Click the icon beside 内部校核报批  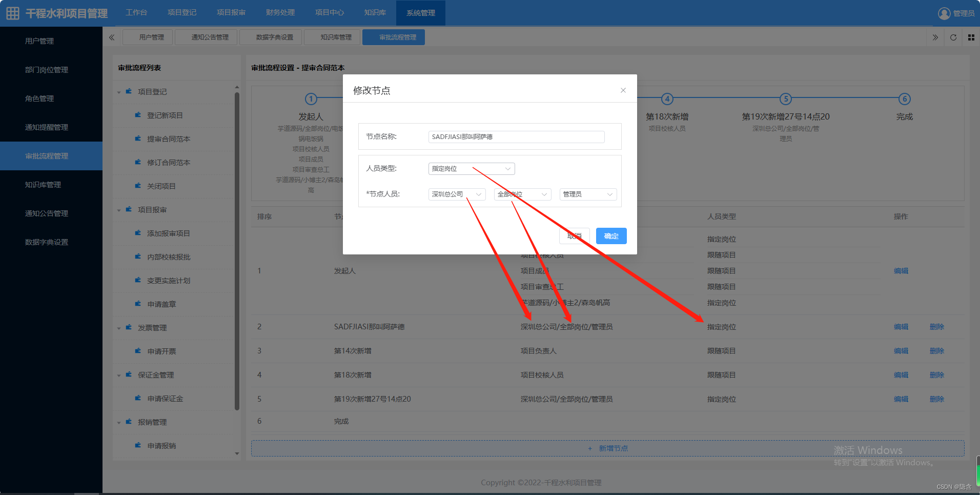click(x=138, y=256)
